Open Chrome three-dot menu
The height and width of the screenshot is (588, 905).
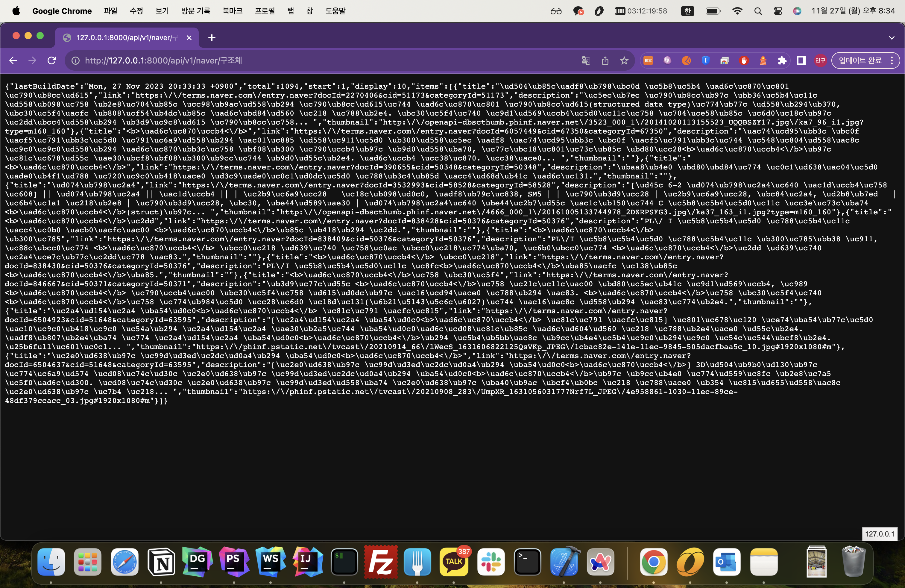click(892, 60)
